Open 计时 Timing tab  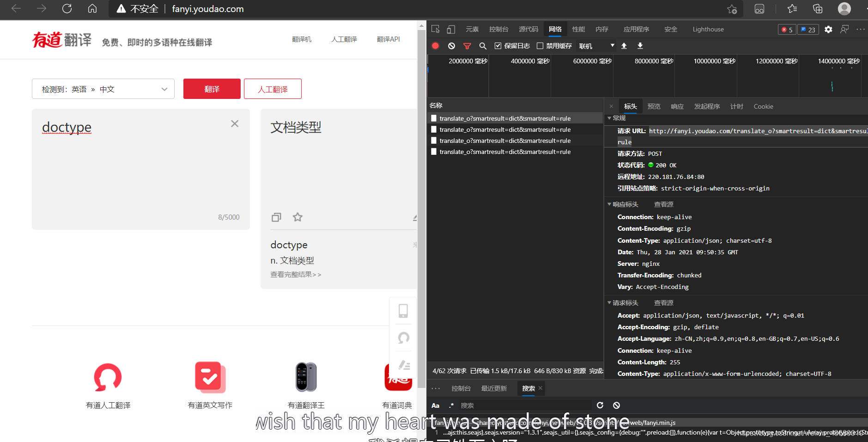click(737, 106)
